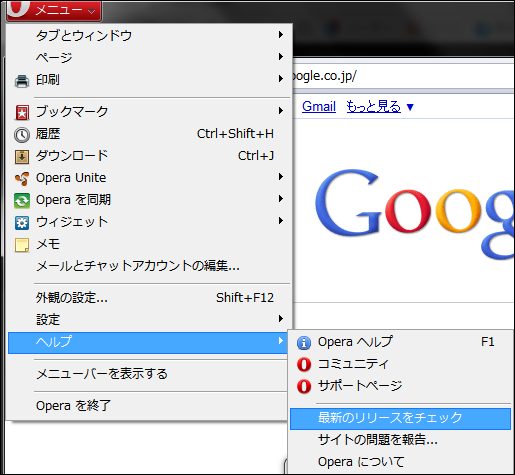
Task: Click the yellow note icon beside メモ
Action: point(22,245)
